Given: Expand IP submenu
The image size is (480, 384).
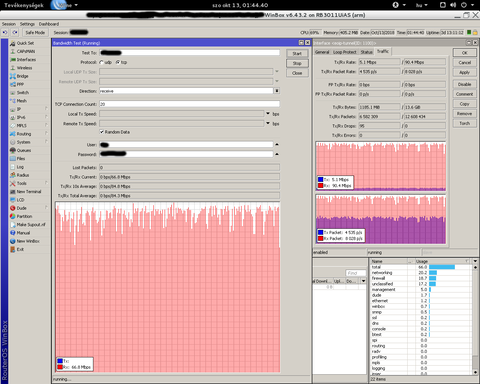Looking at the screenshot, I should tap(46, 109).
